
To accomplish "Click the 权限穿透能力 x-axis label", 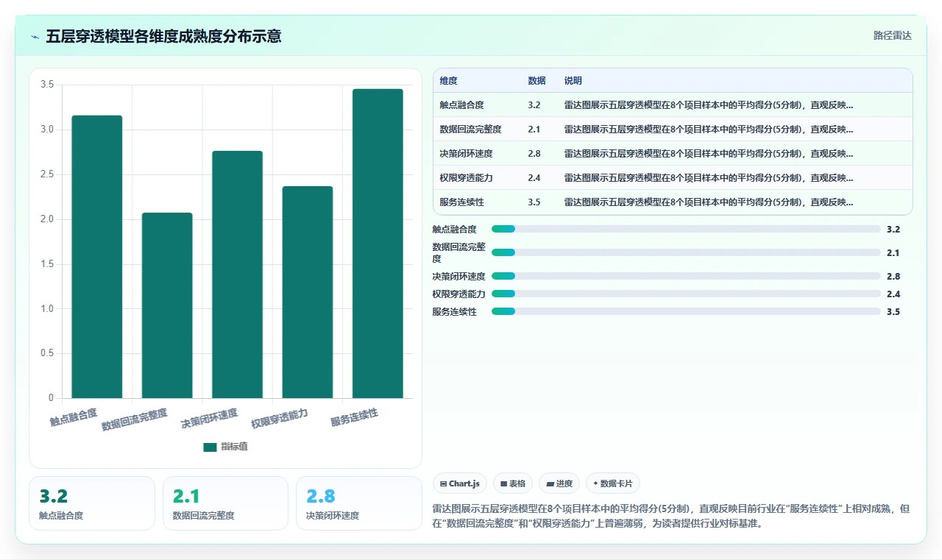I will pyautogui.click(x=280, y=419).
